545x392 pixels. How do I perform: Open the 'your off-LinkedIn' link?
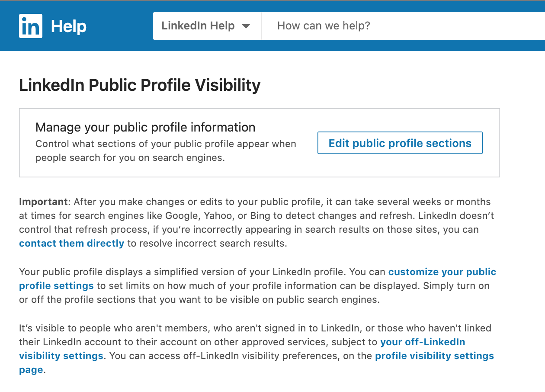point(423,342)
